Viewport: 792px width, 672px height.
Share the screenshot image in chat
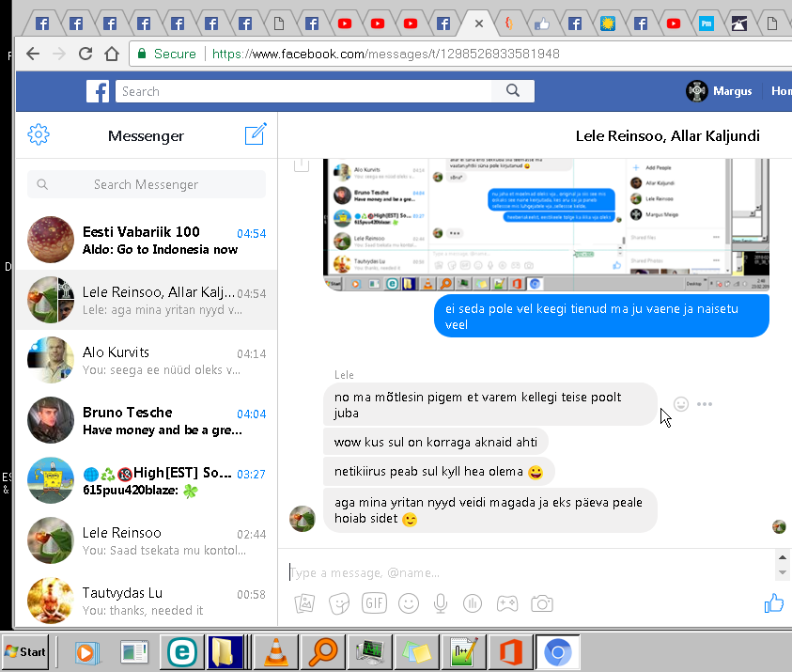[x=302, y=165]
